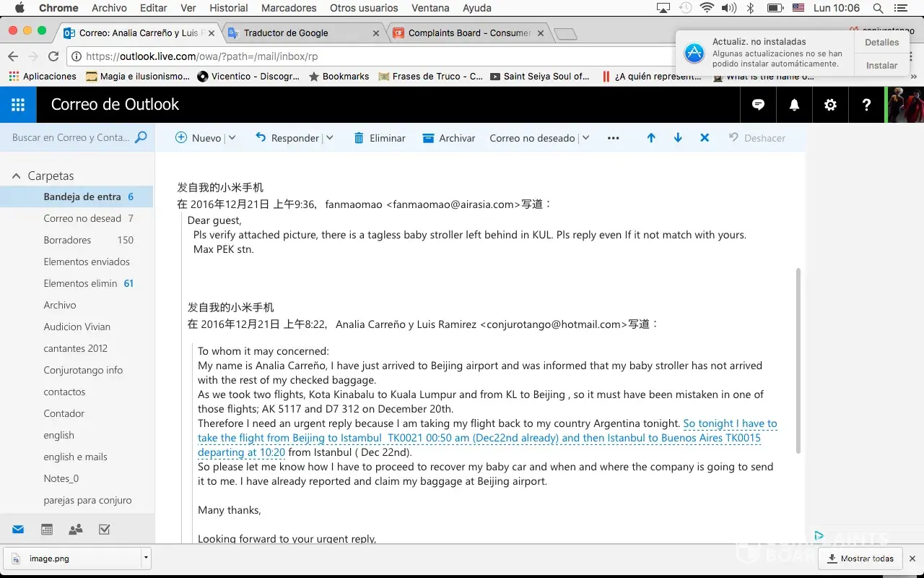Viewport: 924px width, 578px height.
Task: Open the notifications bell
Action: 794,105
